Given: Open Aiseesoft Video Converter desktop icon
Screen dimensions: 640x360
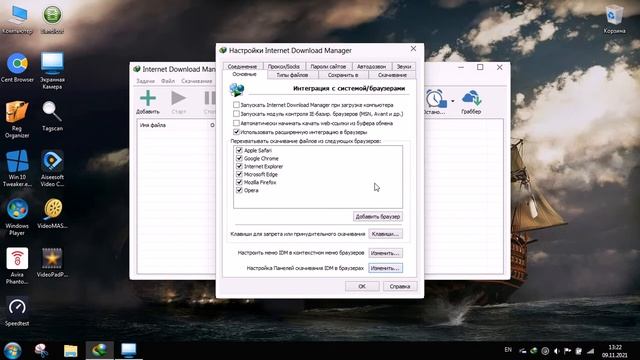Looking at the screenshot, I should click(52, 168).
